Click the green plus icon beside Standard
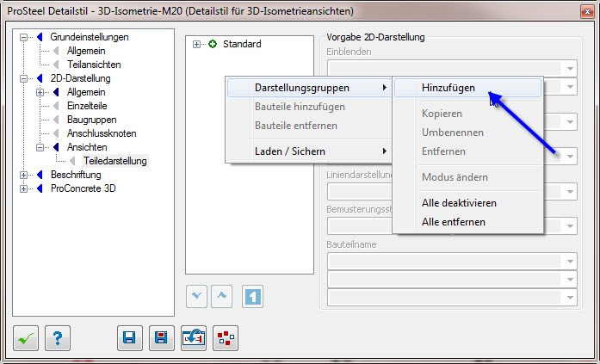 213,44
